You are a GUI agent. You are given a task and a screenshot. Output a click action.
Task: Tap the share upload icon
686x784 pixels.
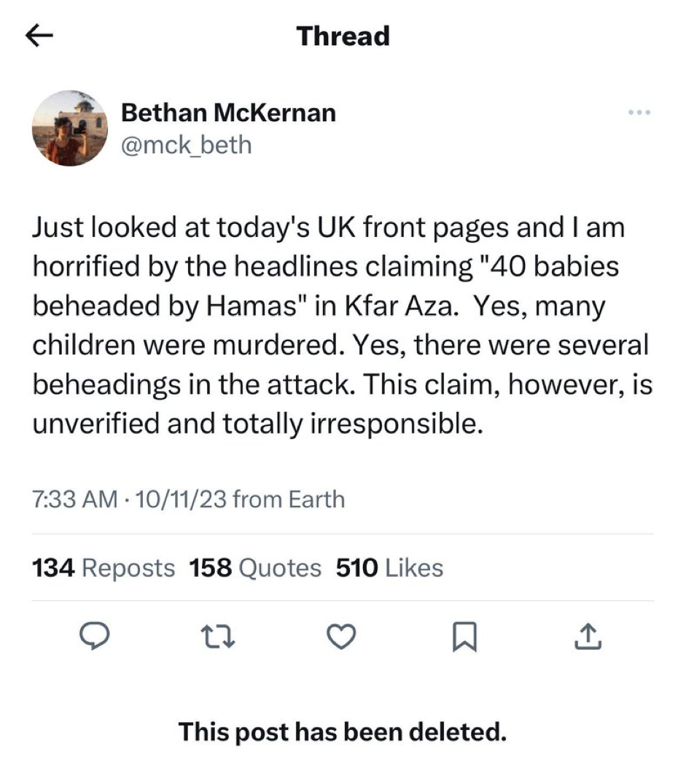tap(588, 636)
